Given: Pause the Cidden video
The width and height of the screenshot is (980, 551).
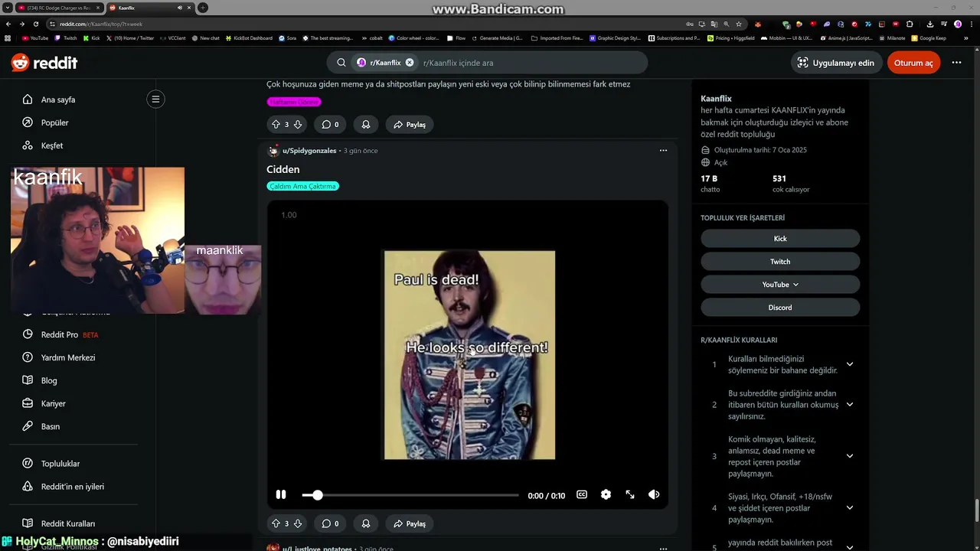Looking at the screenshot, I should 281,495.
